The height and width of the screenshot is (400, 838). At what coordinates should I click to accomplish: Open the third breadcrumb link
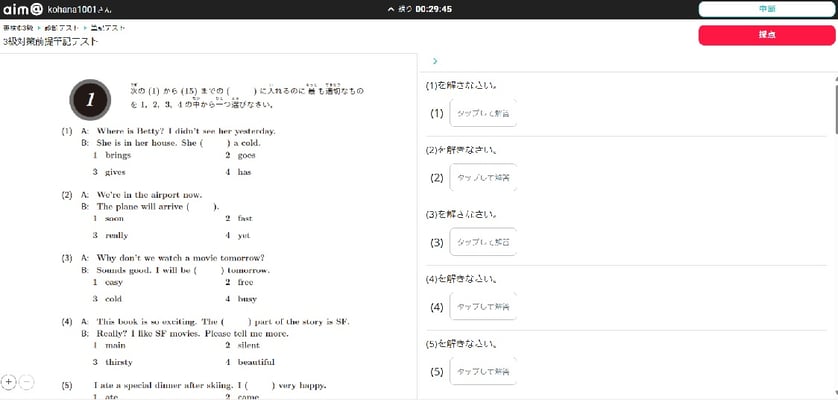[108, 27]
